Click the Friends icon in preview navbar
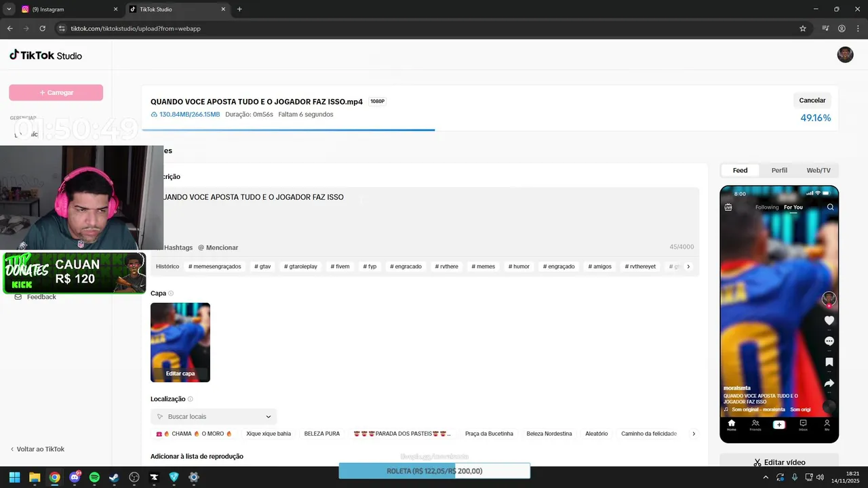Image resolution: width=868 pixels, height=488 pixels. pos(755,425)
